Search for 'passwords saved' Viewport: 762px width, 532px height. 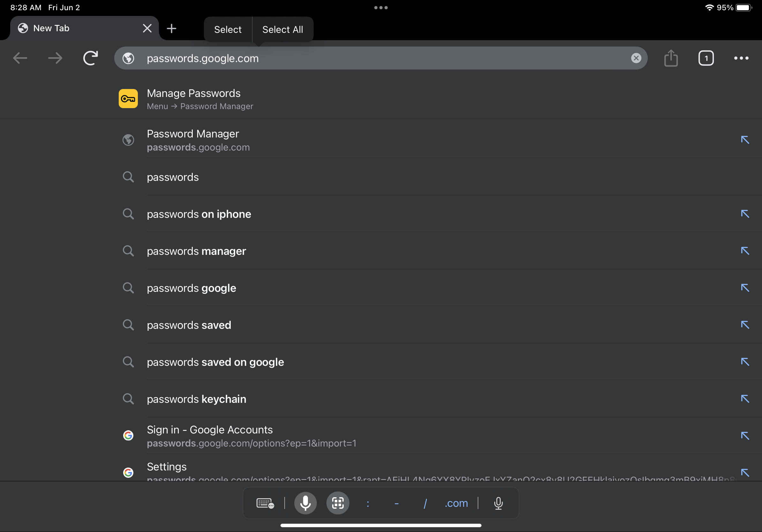click(x=381, y=325)
